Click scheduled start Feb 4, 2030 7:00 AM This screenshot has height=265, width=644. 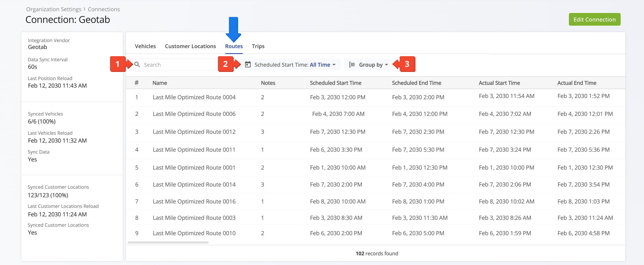pyautogui.click(x=338, y=114)
